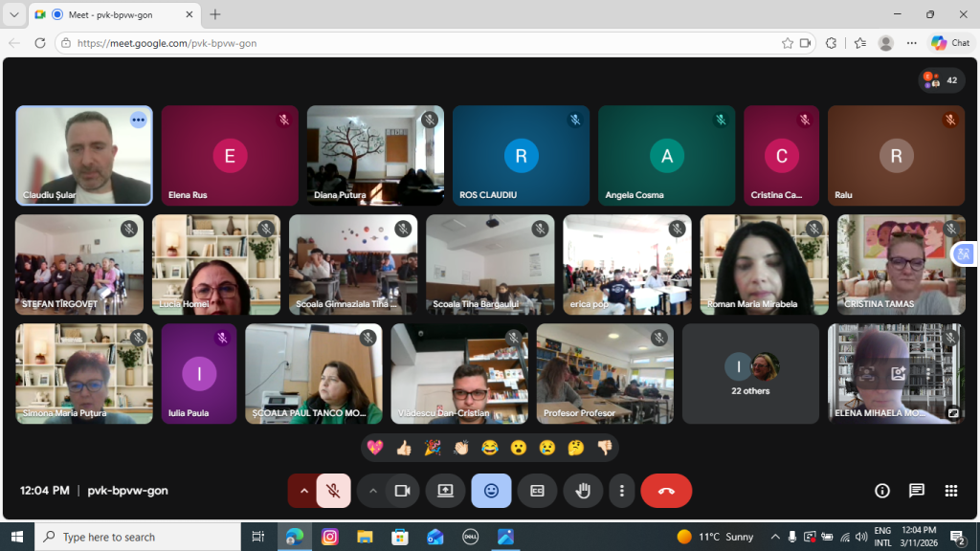Expand microphone audio settings arrow
The height and width of the screenshot is (551, 980).
[303, 491]
